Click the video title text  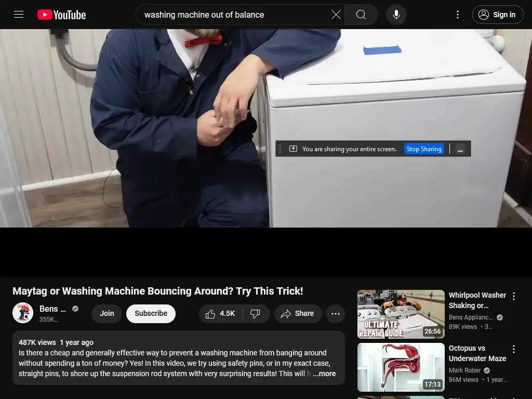click(x=158, y=291)
